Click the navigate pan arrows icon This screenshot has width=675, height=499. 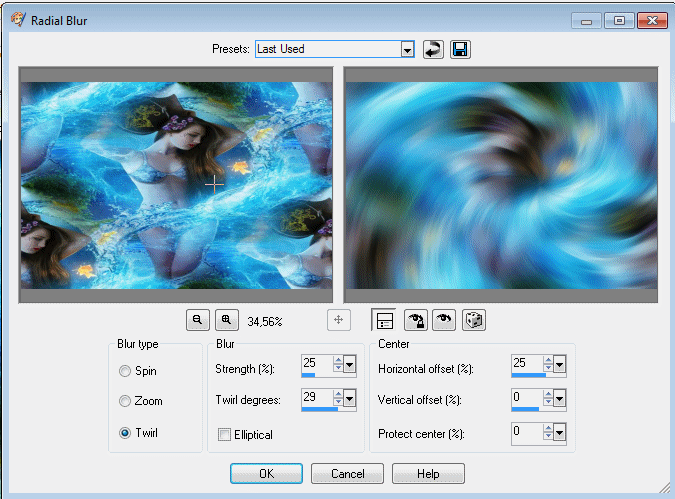tap(339, 320)
